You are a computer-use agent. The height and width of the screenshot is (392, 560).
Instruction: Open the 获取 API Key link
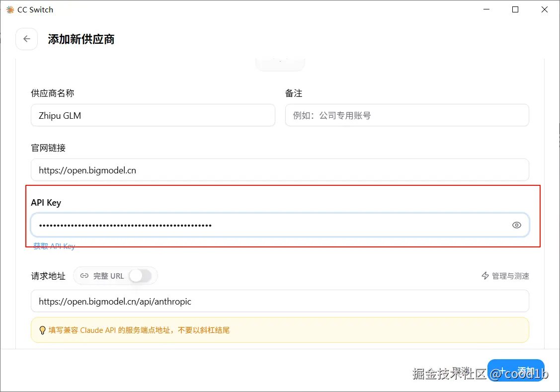click(54, 246)
